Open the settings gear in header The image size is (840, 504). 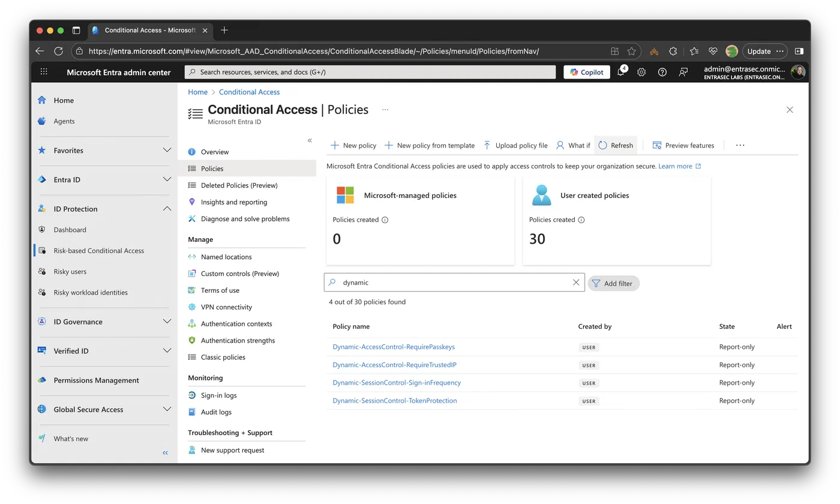[641, 72]
